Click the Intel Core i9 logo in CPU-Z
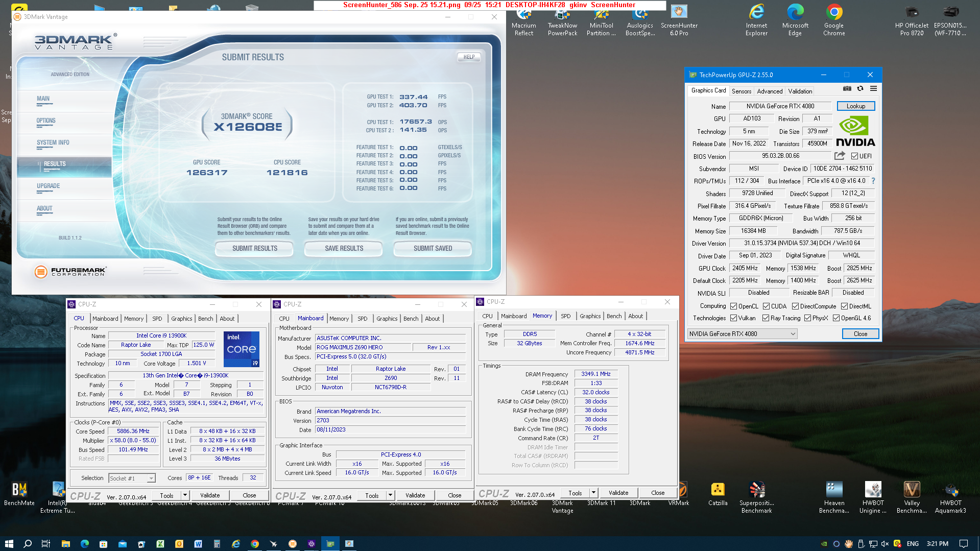This screenshot has height=551, width=980. click(x=242, y=349)
